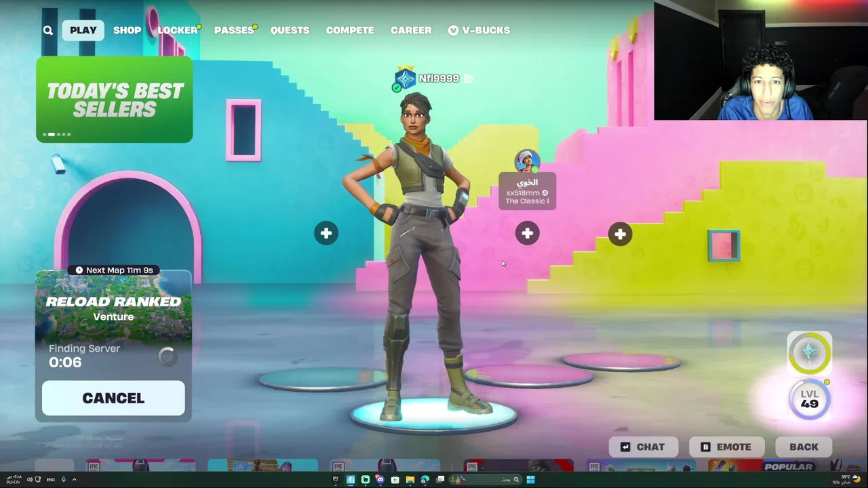
Task: Cancel matchmaking with CANCEL button
Action: point(113,398)
